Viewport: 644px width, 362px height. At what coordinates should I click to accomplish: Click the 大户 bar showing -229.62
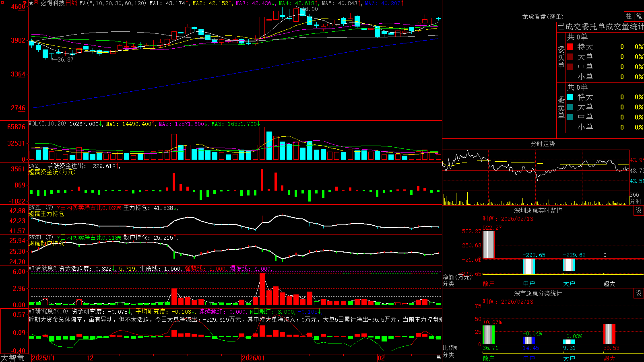569,265
